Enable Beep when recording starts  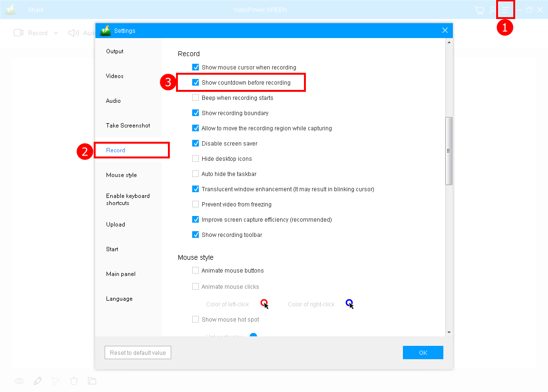point(195,98)
